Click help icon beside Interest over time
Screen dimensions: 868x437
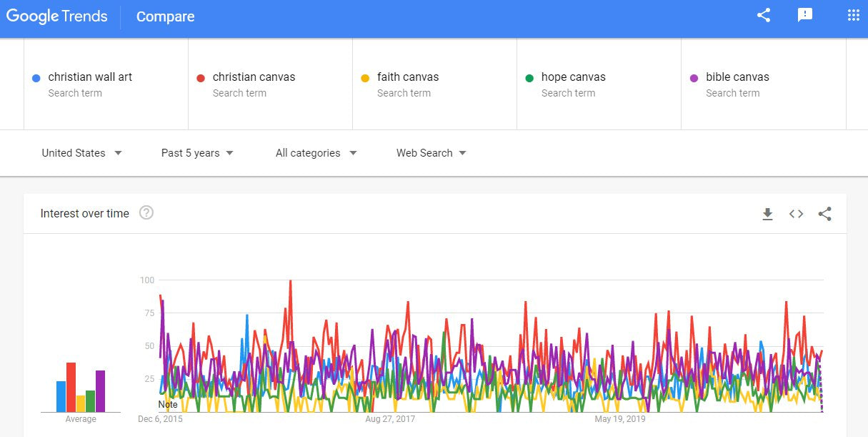[x=146, y=212]
